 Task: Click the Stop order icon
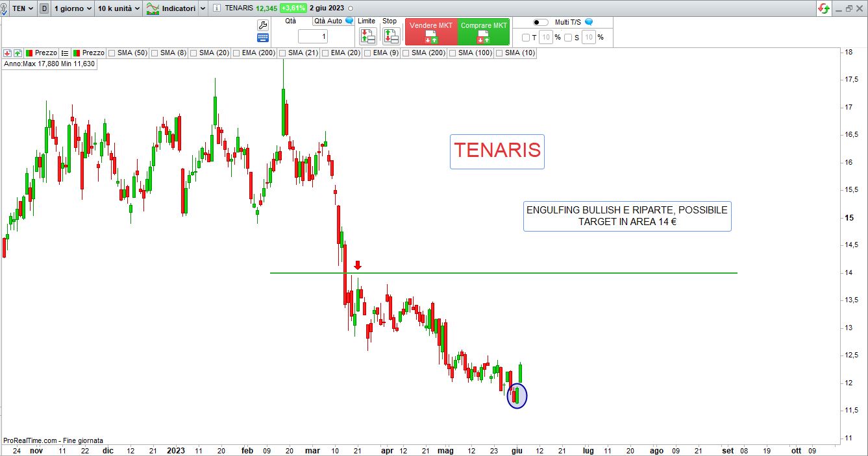coord(391,36)
